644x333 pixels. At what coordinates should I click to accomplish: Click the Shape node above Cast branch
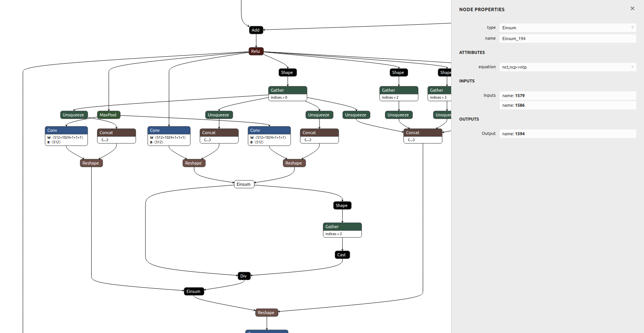click(342, 205)
